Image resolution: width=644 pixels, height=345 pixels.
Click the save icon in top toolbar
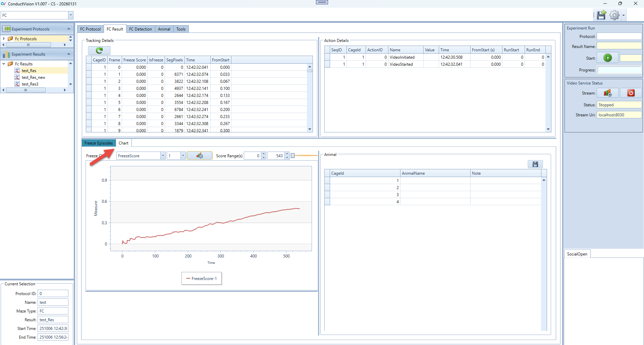(601, 15)
